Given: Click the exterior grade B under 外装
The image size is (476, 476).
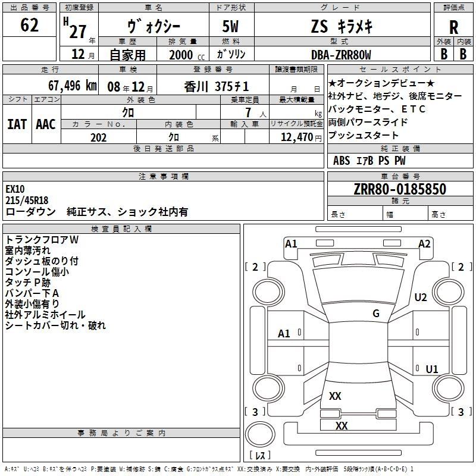Looking at the screenshot, I should [444, 54].
